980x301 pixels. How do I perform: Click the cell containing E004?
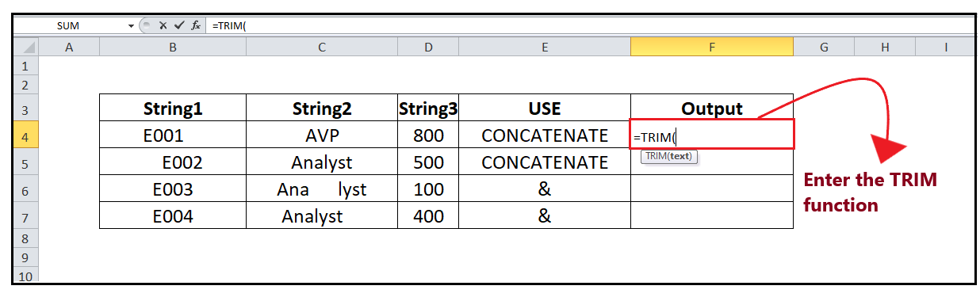point(173,216)
